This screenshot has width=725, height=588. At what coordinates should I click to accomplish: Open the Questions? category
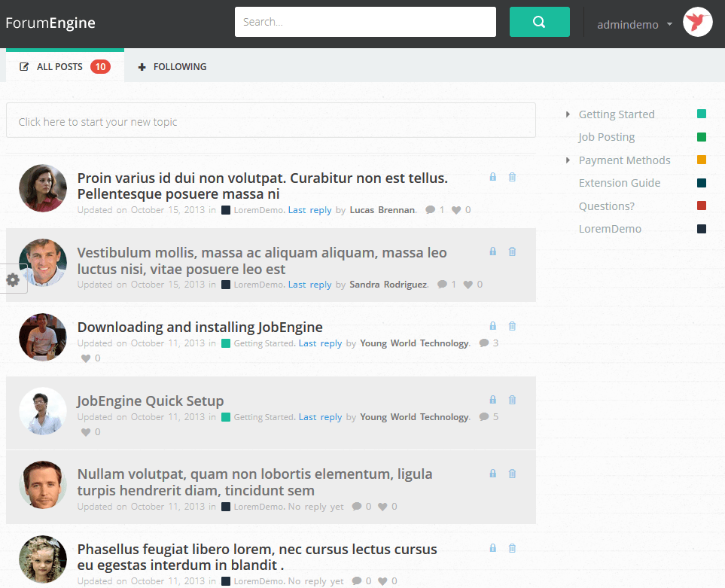(607, 206)
